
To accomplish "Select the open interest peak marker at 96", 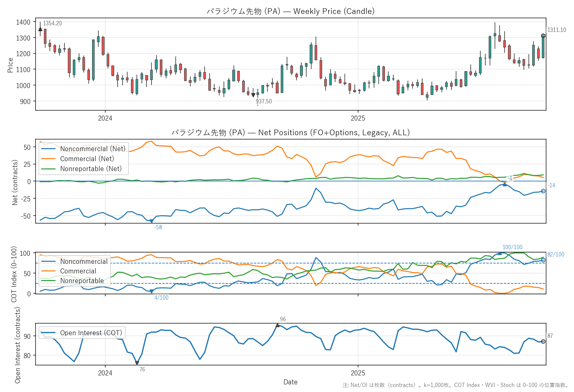I will pyautogui.click(x=278, y=325).
